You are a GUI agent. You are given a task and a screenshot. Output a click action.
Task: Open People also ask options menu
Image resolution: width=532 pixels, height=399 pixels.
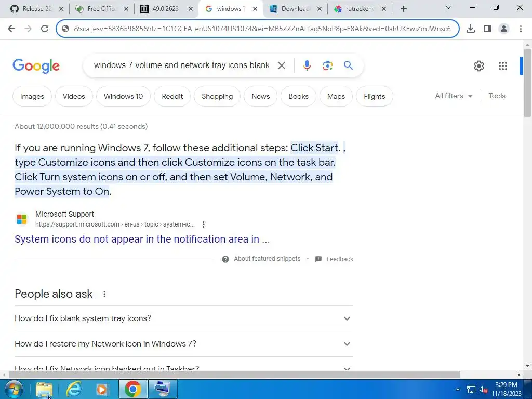pos(104,294)
